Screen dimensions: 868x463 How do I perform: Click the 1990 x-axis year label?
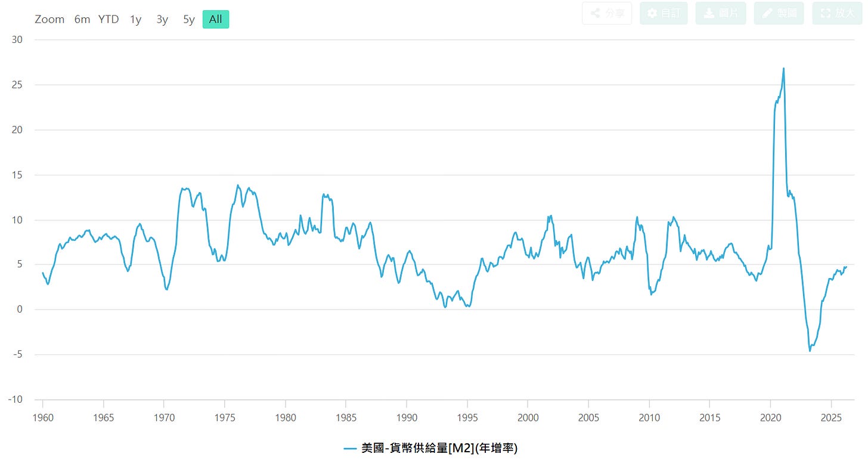[407, 418]
